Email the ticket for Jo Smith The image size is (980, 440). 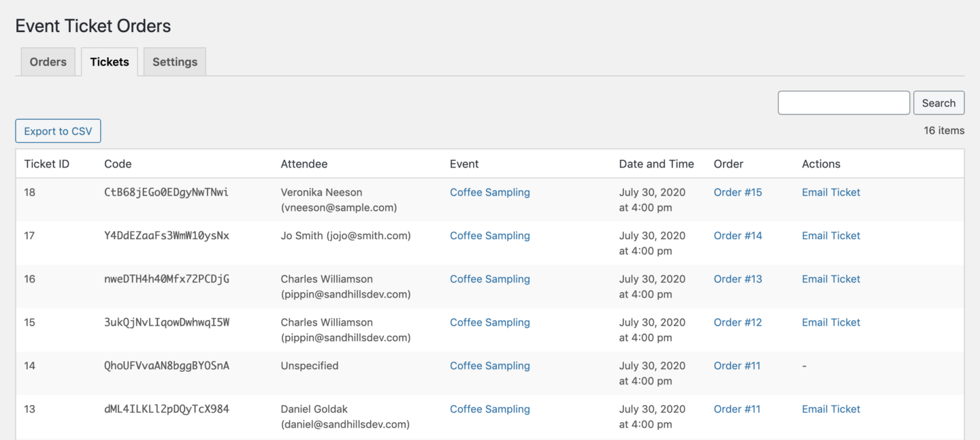pyautogui.click(x=830, y=235)
